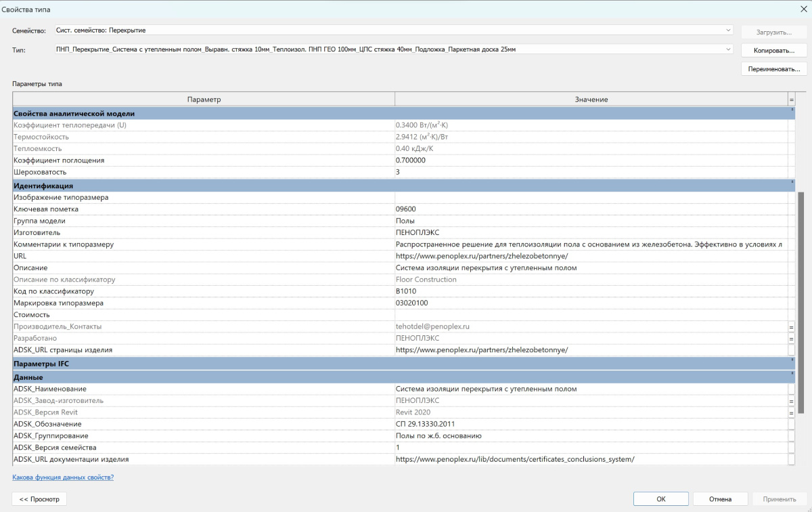Click the Копировать button
The height and width of the screenshot is (512, 812).
pos(773,51)
